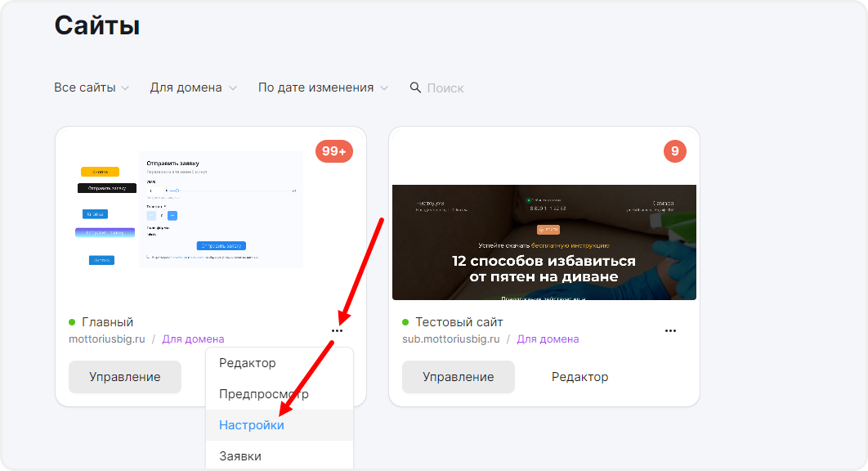
Task: Click the 99+ notification badge
Action: (333, 151)
